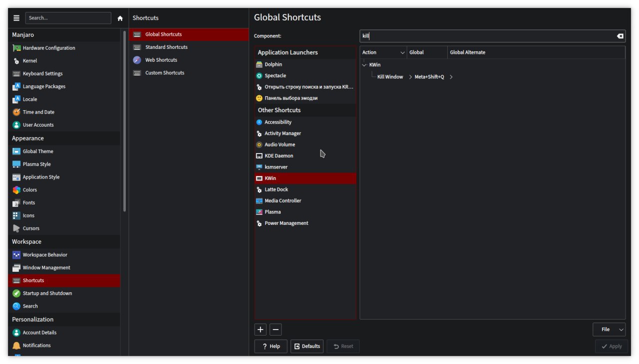
Task: Remove component with minus button
Action: point(276,330)
